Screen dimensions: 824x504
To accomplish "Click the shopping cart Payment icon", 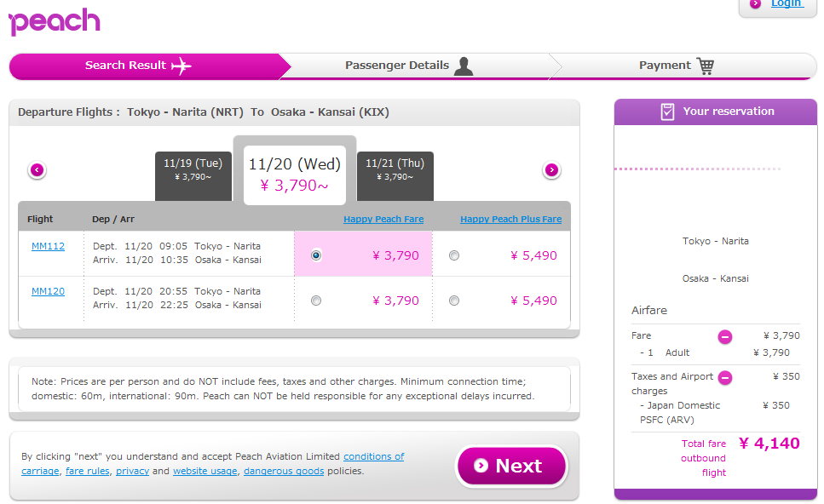I will (705, 66).
